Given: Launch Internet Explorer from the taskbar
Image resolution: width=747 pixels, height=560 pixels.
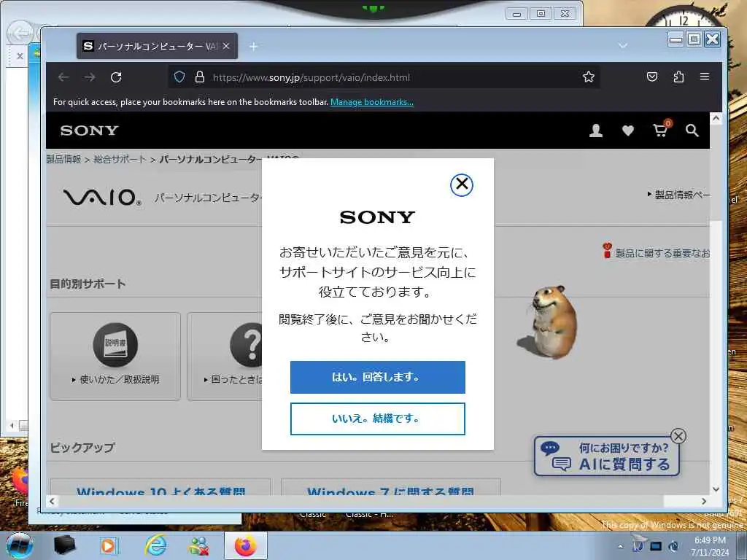Looking at the screenshot, I should pos(156,545).
